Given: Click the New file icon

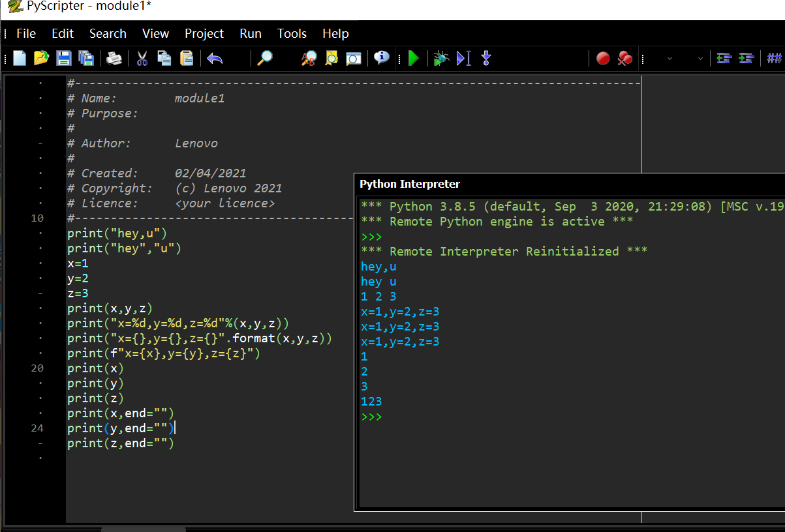Looking at the screenshot, I should 20,59.
